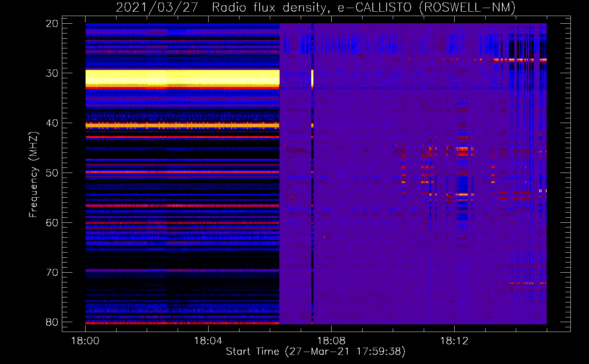Click the 18:04 time tick label

click(x=208, y=341)
